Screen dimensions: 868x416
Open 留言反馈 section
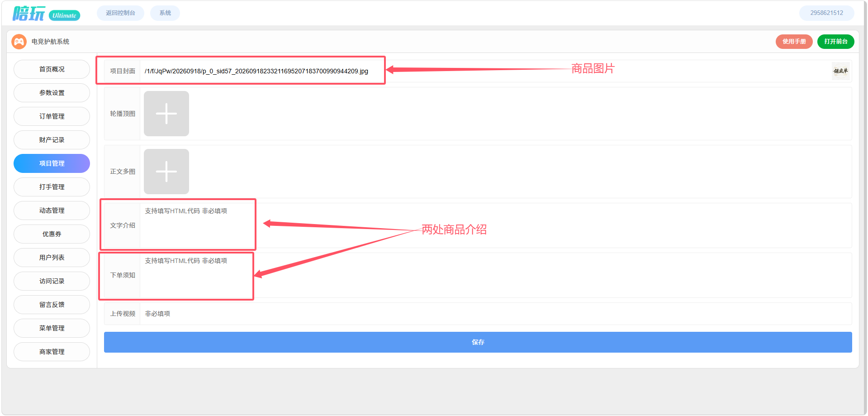tap(52, 305)
